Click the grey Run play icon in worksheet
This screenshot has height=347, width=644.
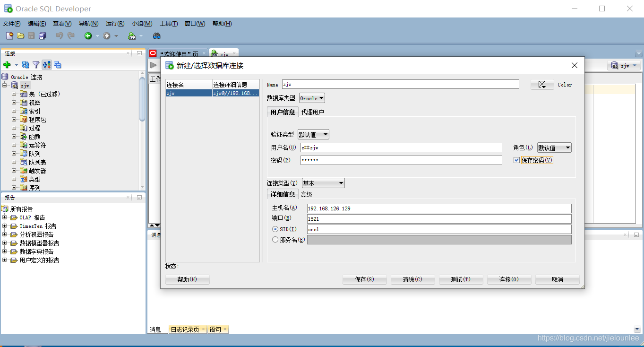point(154,65)
